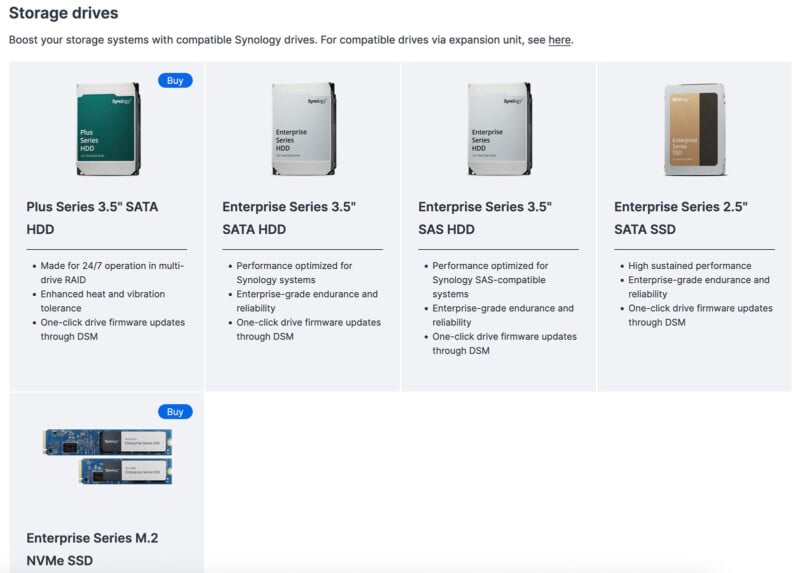Image resolution: width=800 pixels, height=573 pixels.
Task: Click firmware updates bullet in SATA SSD card
Action: point(700,315)
